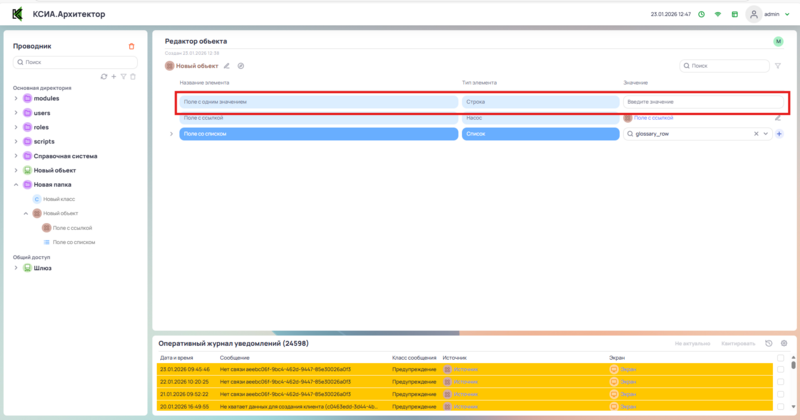
Task: Open the admin account dropdown arrow
Action: (x=787, y=14)
